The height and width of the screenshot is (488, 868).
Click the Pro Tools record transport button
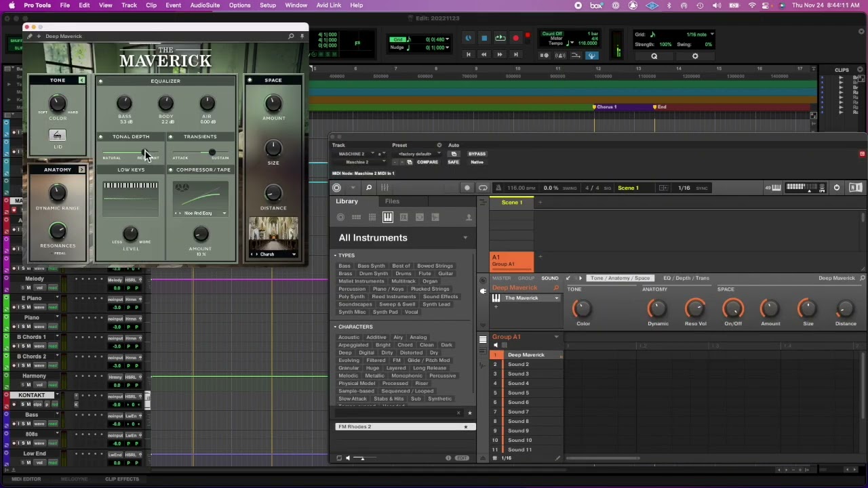pyautogui.click(x=515, y=39)
